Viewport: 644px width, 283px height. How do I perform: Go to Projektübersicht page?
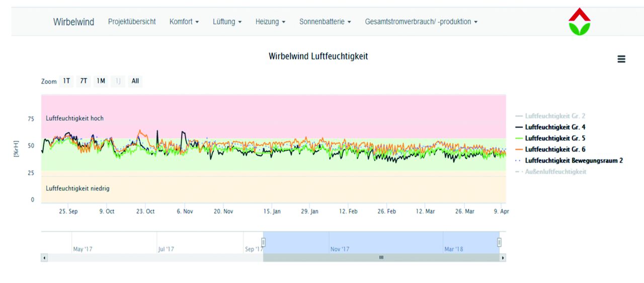[132, 22]
